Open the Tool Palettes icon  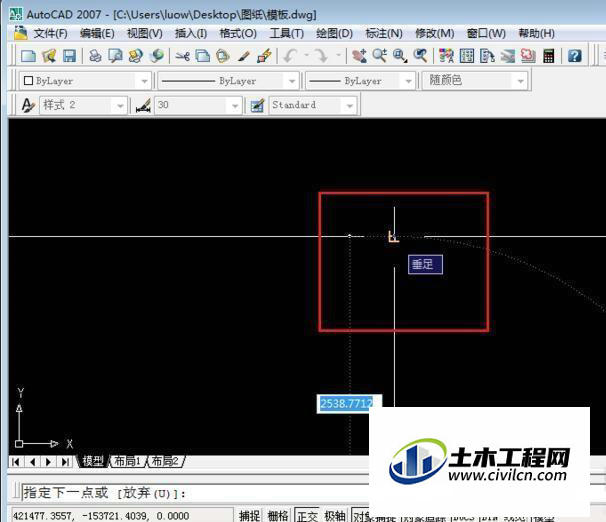[487, 56]
